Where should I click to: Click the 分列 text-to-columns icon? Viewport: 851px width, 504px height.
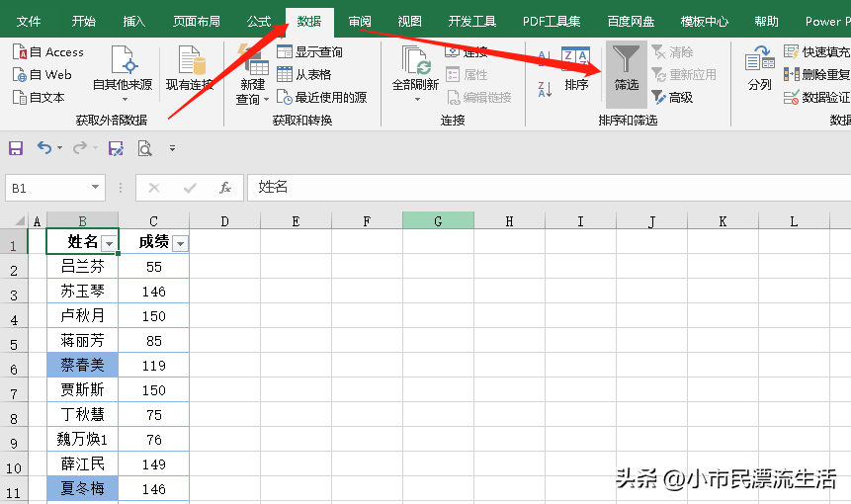point(759,58)
